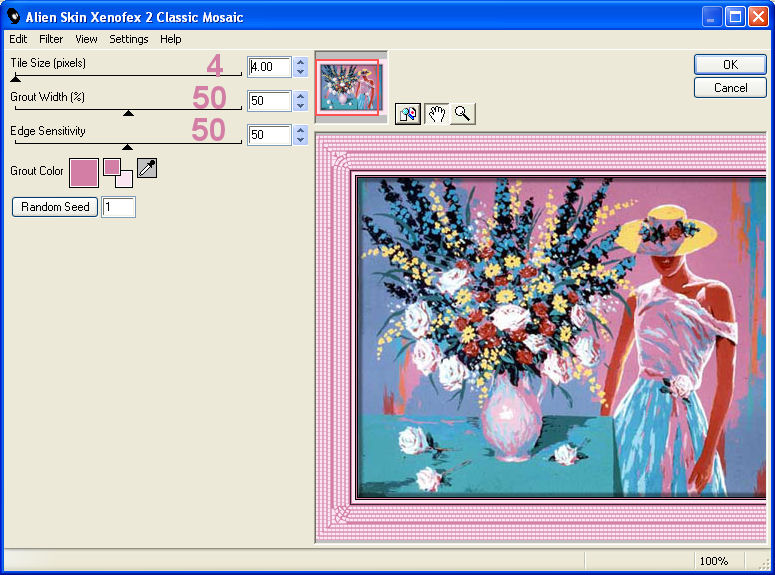Click the Random Seed value field
Screen dimensions: 775x575
[x=118, y=207]
